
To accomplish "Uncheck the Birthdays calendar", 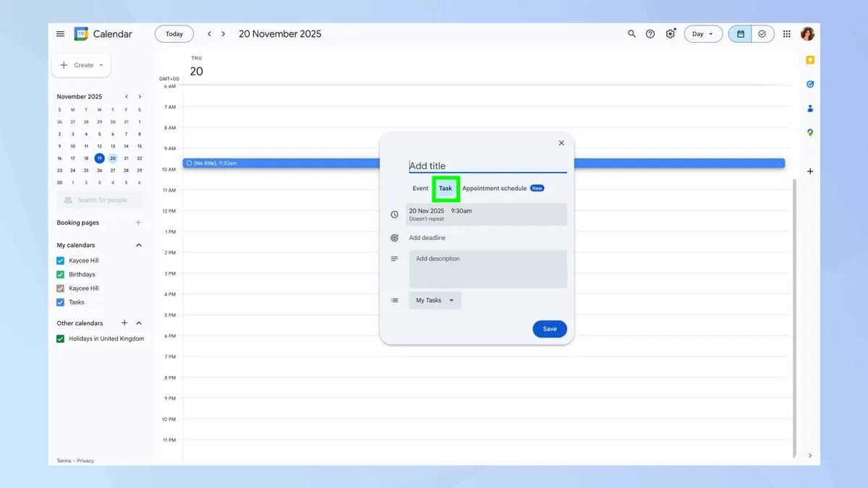I will coord(59,274).
